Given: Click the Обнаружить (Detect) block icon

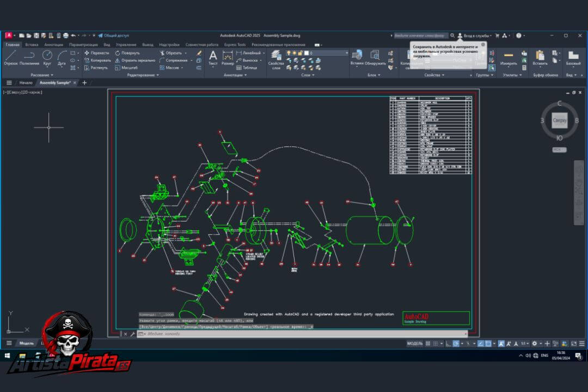Looking at the screenshot, I should [375, 57].
